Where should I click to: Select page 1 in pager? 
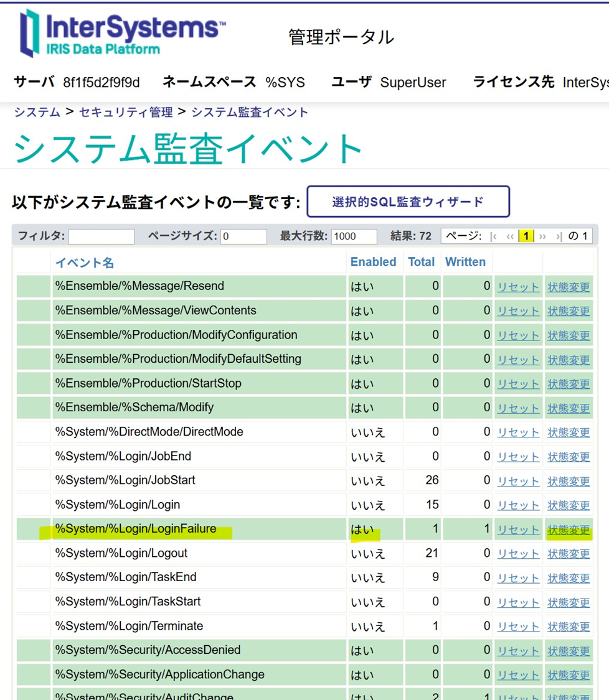tap(526, 236)
